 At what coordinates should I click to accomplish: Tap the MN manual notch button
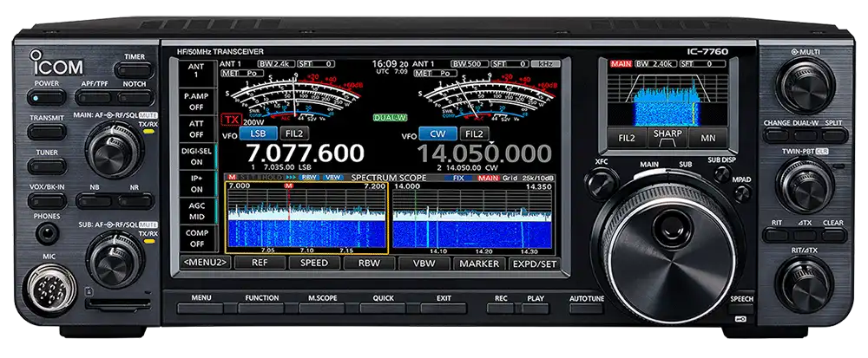(708, 138)
